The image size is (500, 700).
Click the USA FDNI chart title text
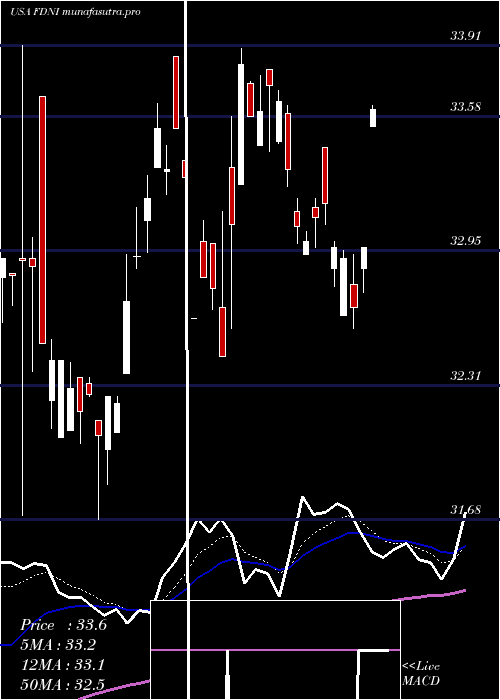pyautogui.click(x=75, y=12)
